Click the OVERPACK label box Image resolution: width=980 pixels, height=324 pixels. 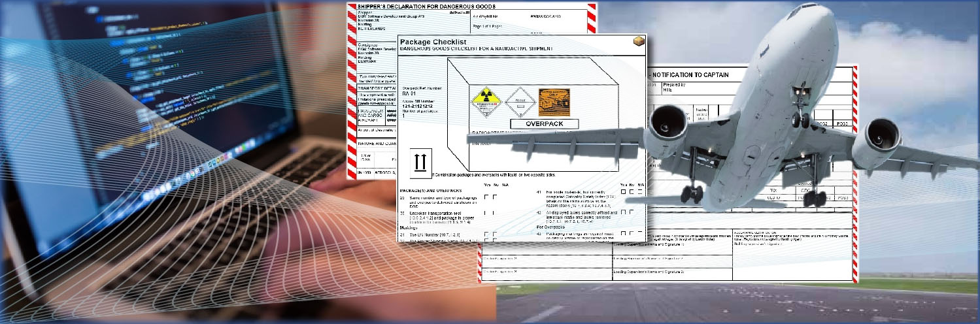[544, 123]
